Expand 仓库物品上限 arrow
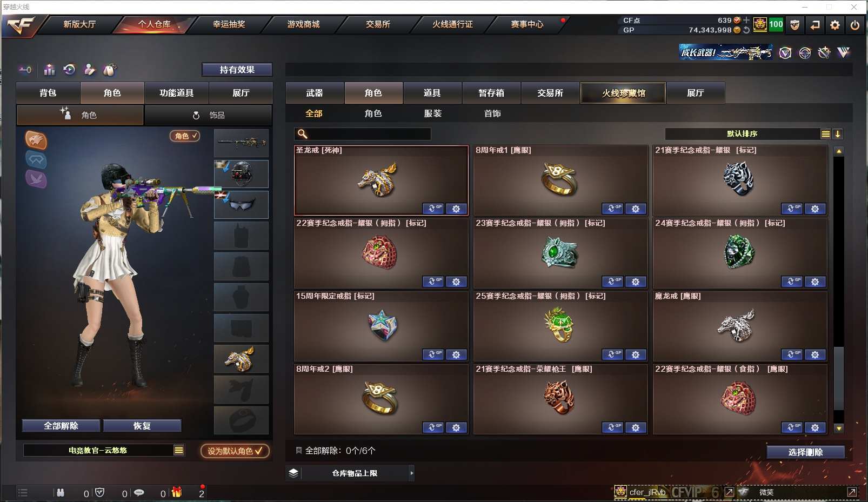The height and width of the screenshot is (502, 868). 411,473
